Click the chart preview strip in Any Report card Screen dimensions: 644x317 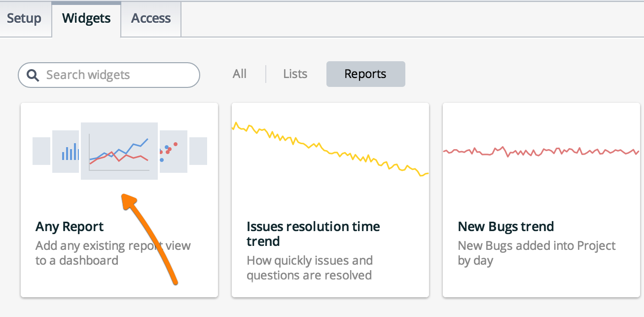tap(119, 151)
